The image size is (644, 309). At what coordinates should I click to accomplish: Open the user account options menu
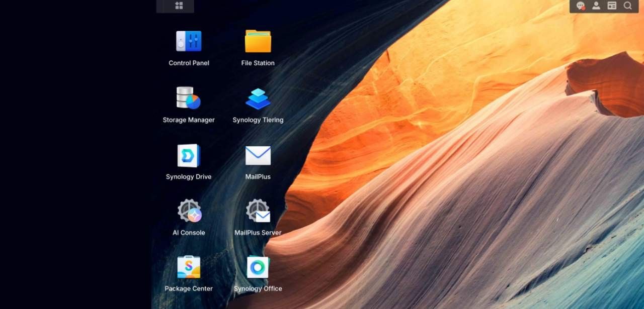point(596,6)
